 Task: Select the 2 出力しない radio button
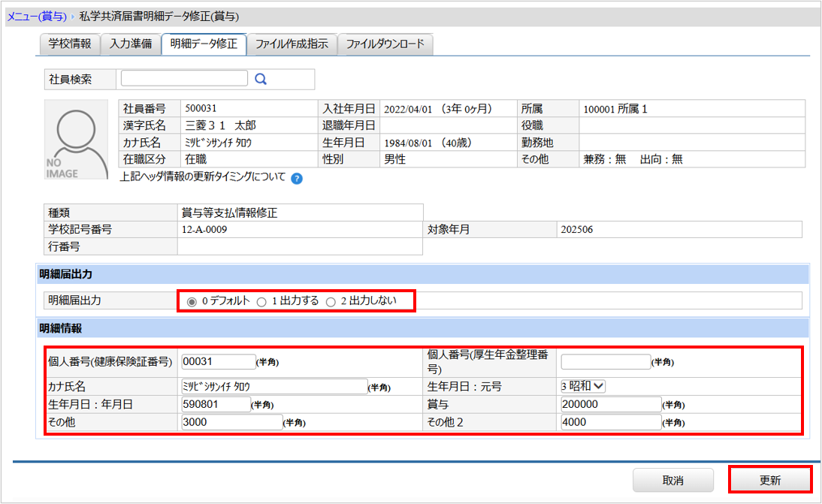(x=331, y=302)
